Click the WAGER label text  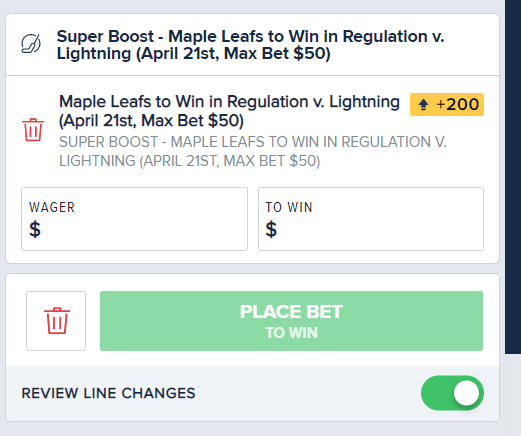[52, 207]
